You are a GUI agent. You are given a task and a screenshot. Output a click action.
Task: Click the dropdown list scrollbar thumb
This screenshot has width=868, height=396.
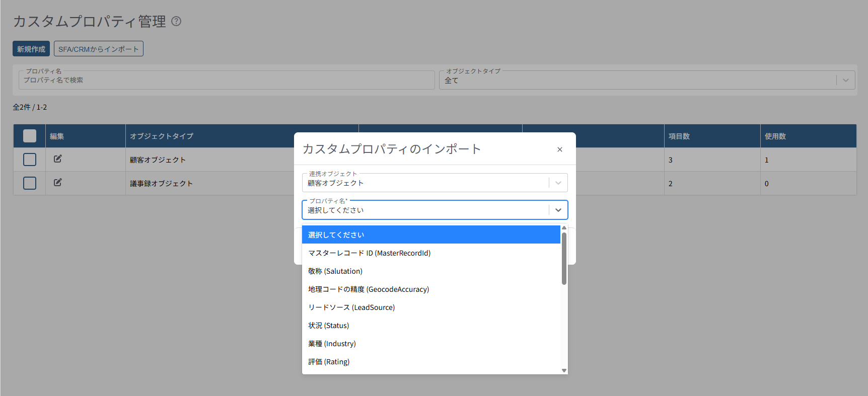tap(564, 258)
